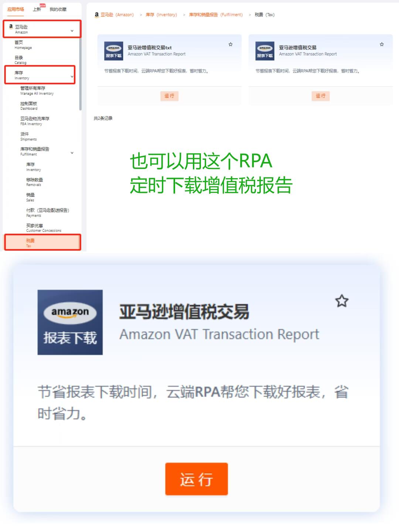Click the 税费 (Tax) breadcrumb text
399x532 pixels.
pyautogui.click(x=265, y=15)
